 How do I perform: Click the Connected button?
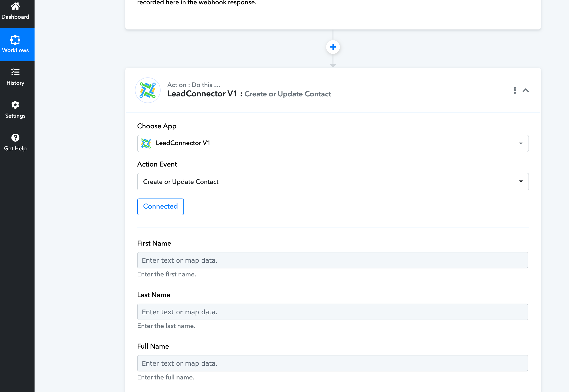click(160, 207)
